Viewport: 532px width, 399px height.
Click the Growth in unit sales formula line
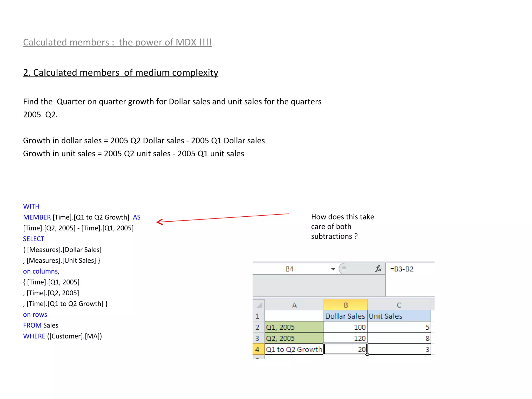tap(134, 154)
